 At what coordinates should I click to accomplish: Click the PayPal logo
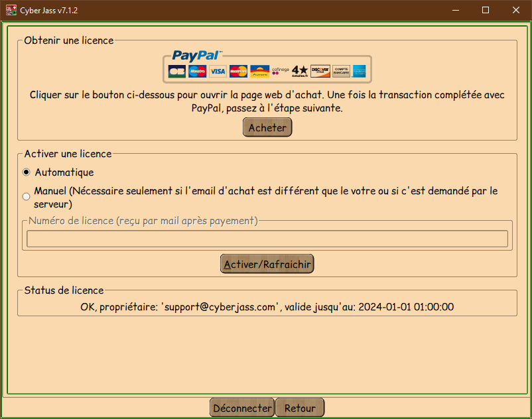coord(197,56)
